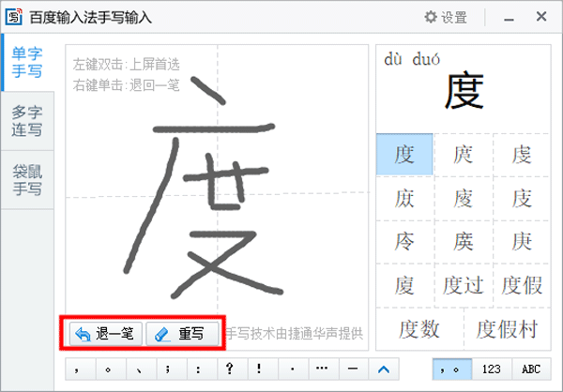Insert the question mark ？ key

232,369
